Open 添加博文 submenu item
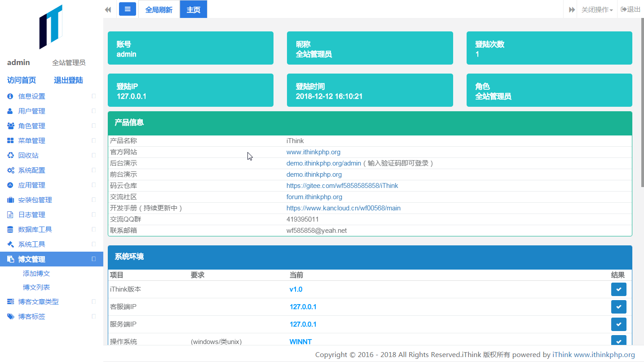The image size is (644, 362). (36, 274)
